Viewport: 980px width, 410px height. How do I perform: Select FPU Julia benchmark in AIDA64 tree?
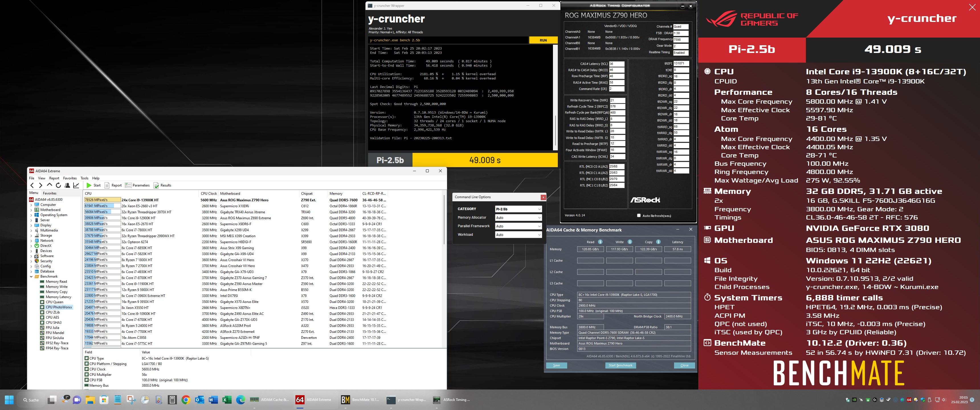point(52,327)
